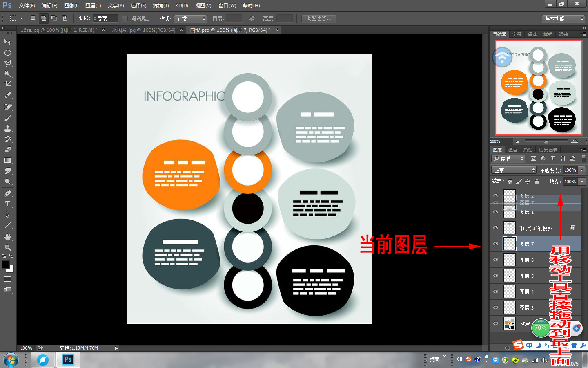This screenshot has width=588, height=368.
Task: Lock all on the current layer
Action: coord(537,182)
